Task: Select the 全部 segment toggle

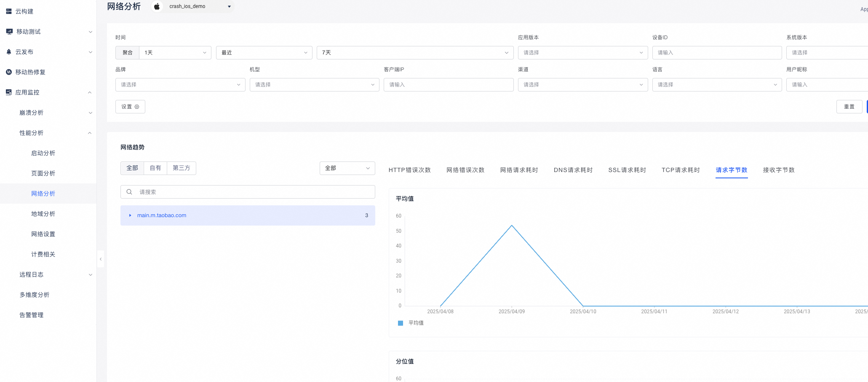Action: click(x=132, y=168)
